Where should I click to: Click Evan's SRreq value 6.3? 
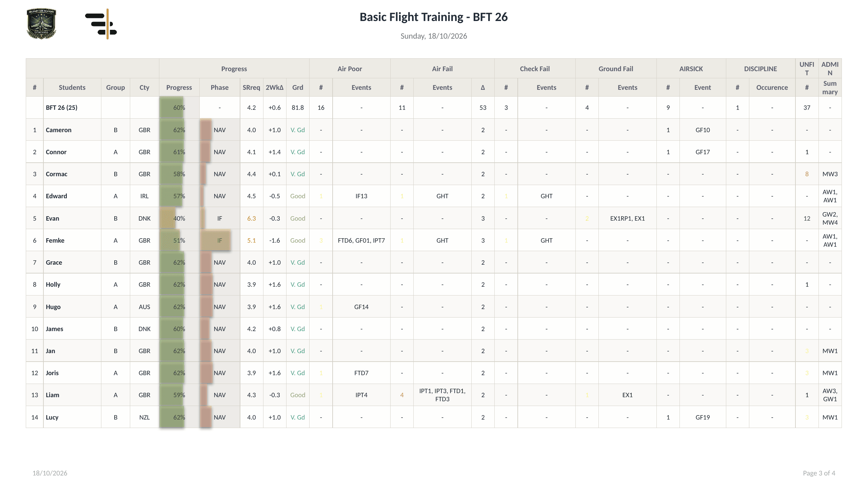[x=251, y=218]
